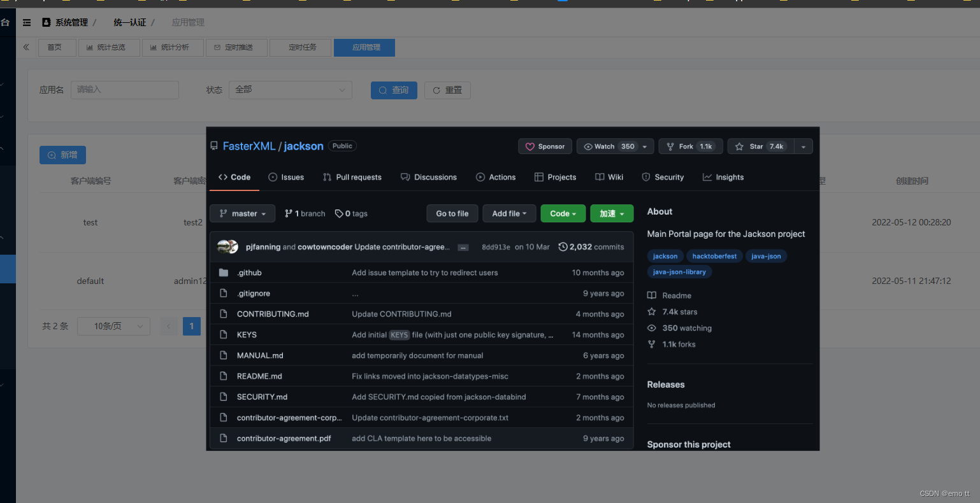Open the Wiki tab

[609, 177]
